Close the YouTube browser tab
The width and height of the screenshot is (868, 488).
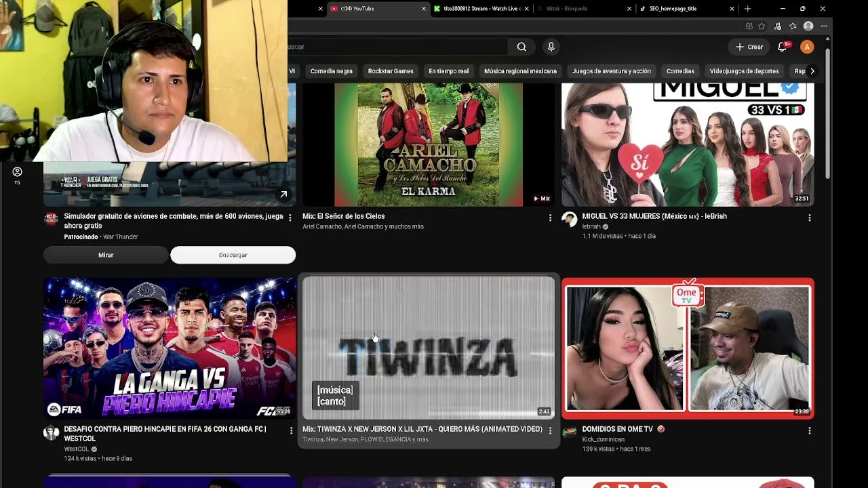click(x=424, y=9)
